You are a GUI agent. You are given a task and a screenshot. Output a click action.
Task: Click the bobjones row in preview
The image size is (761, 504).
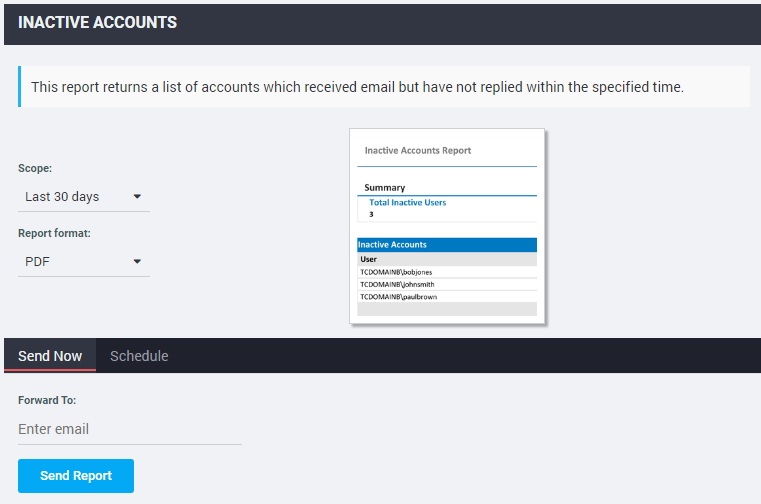click(447, 272)
